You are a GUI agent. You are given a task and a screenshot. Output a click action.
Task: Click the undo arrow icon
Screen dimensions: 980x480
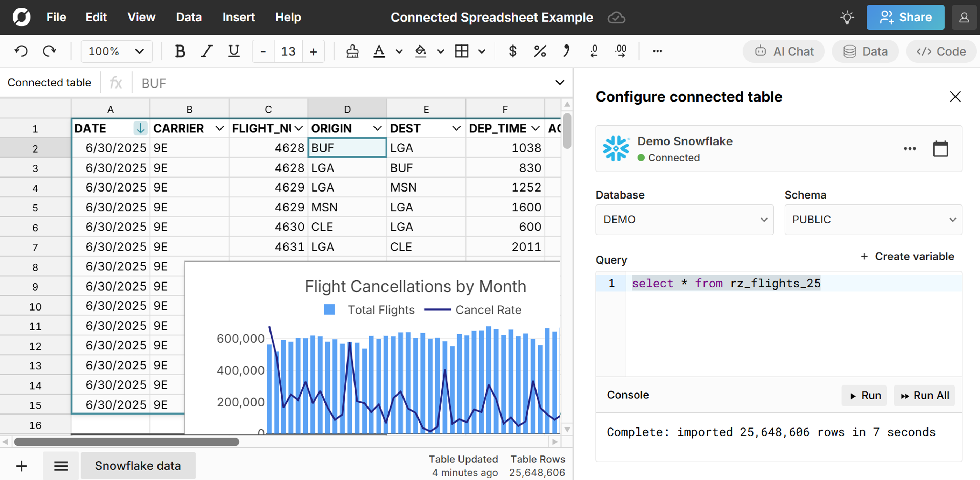[21, 51]
